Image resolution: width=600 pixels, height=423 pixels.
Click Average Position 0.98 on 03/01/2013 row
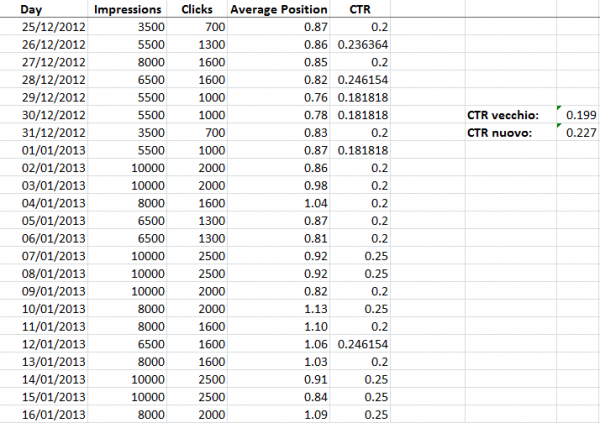coord(279,185)
